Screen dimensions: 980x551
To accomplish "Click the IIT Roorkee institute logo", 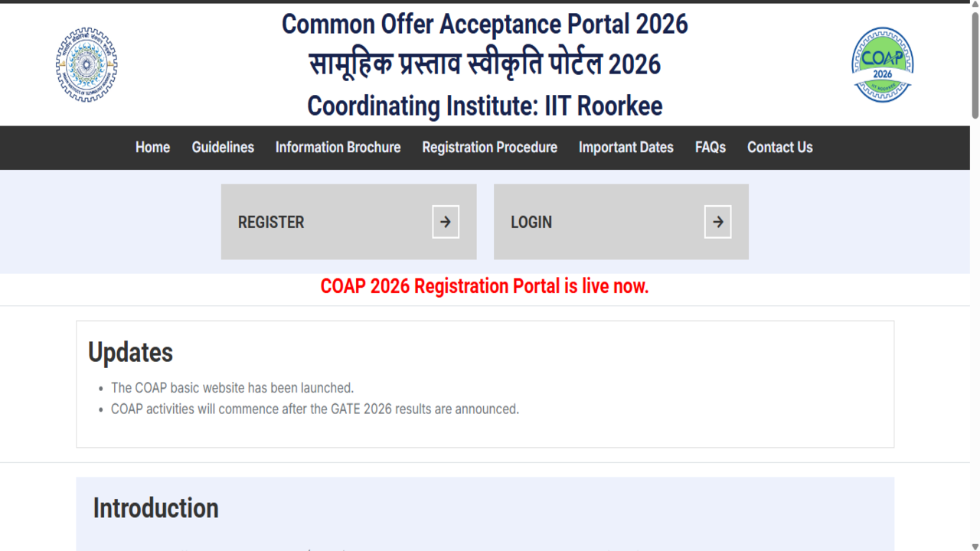I will [86, 64].
